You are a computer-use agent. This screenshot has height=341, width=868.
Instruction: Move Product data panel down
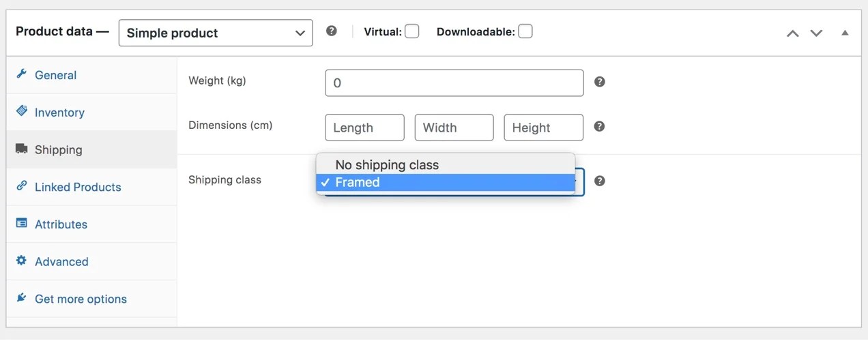816,33
